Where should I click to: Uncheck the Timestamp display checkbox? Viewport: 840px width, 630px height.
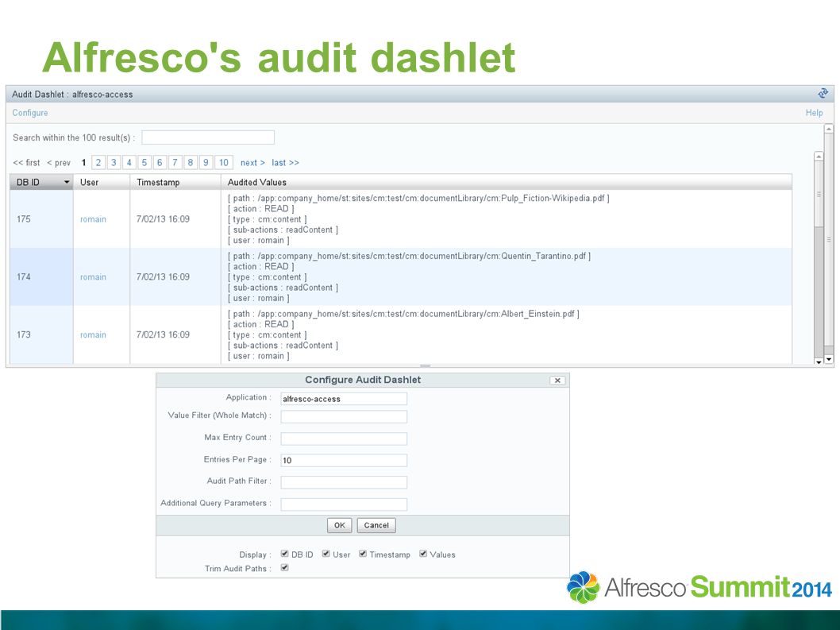tap(363, 554)
